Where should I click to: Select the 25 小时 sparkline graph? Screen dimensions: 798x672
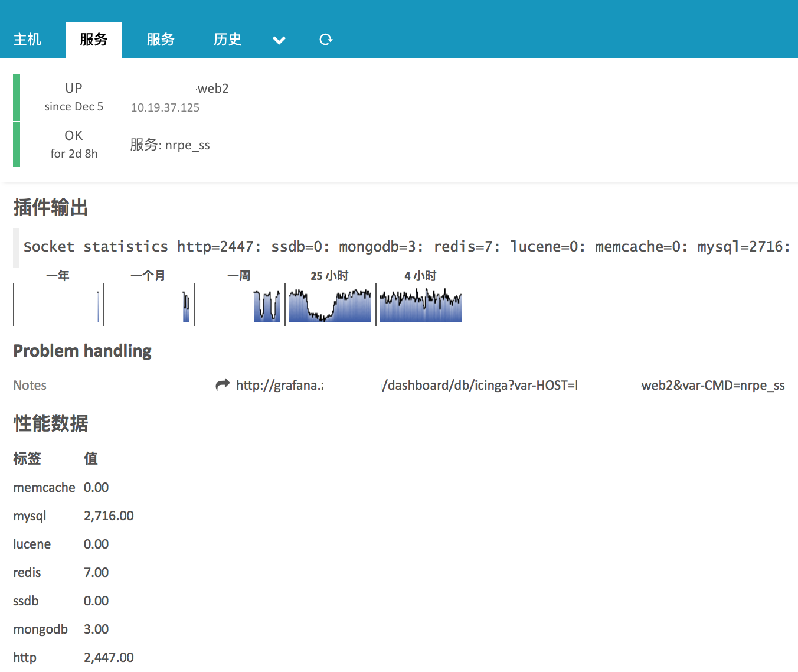[329, 304]
